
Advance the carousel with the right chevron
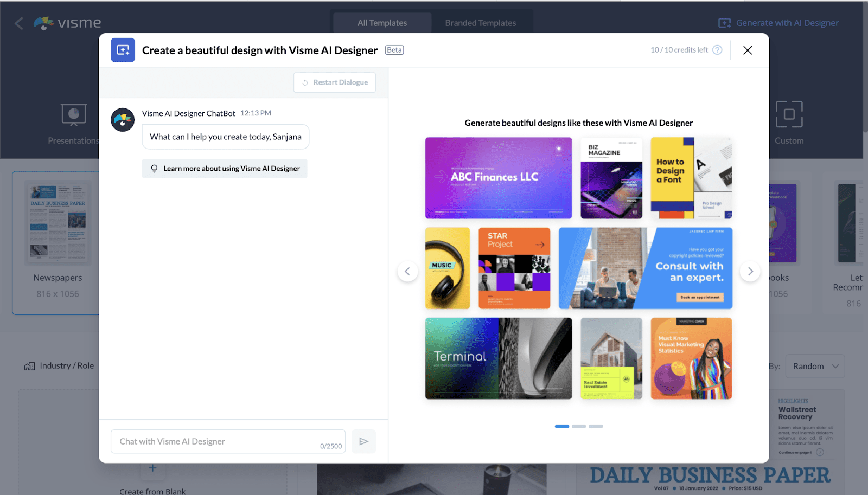pos(750,271)
